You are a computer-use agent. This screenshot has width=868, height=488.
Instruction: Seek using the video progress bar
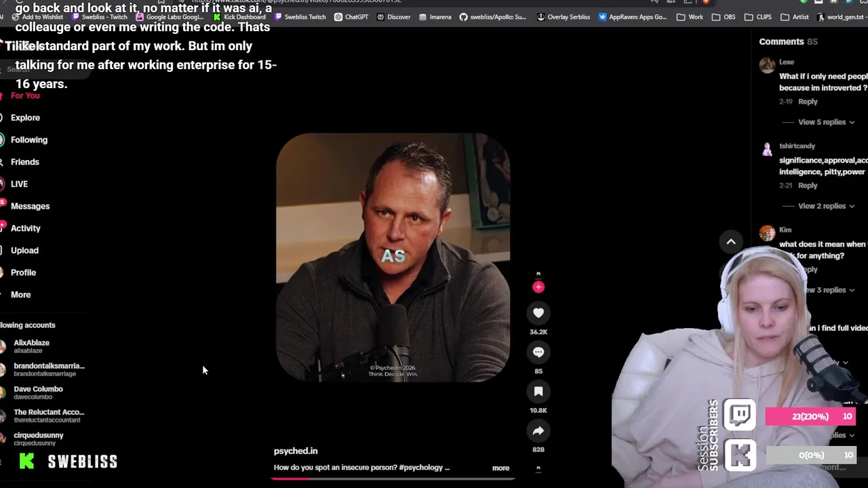pos(393,479)
